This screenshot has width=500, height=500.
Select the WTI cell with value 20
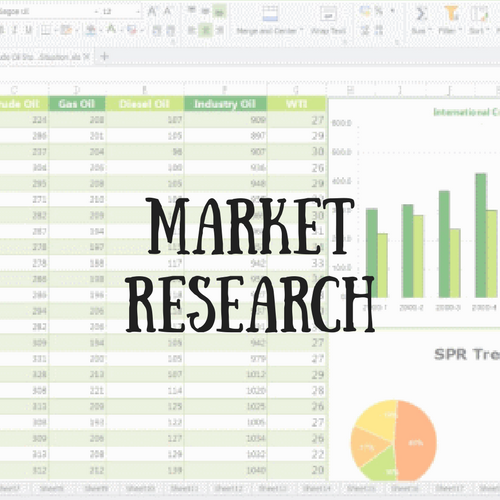pyautogui.click(x=297, y=470)
